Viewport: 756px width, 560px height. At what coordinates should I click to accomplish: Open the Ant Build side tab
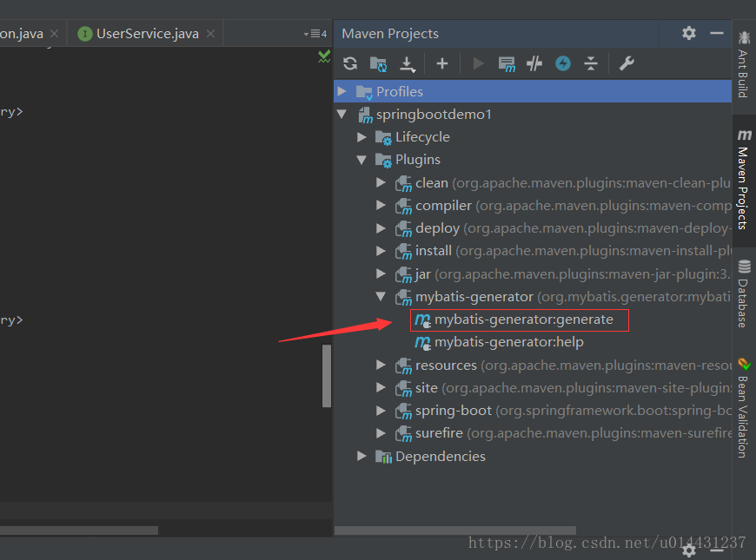(744, 64)
